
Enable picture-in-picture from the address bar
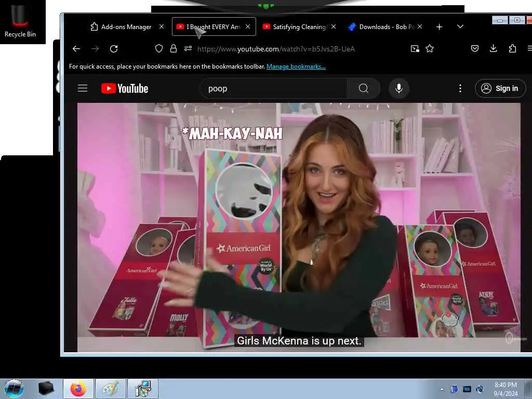(x=415, y=49)
